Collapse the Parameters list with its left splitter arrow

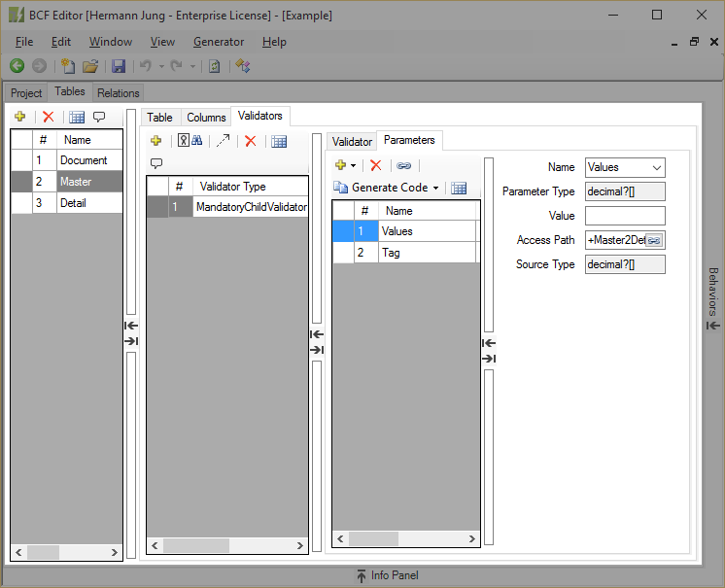[489, 343]
